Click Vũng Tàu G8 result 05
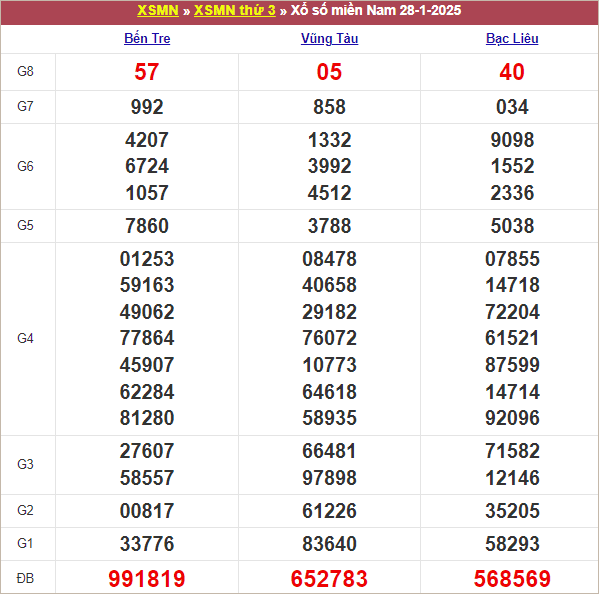599x594 pixels. 329,72
